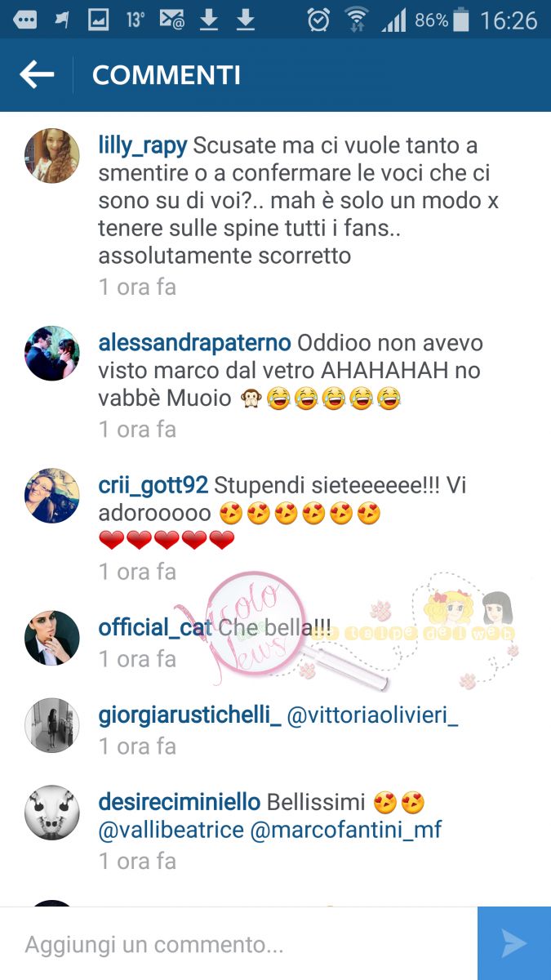Send comment with the paper plane icon

[x=514, y=943]
